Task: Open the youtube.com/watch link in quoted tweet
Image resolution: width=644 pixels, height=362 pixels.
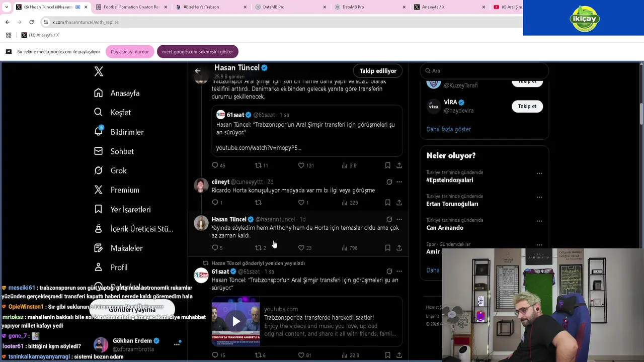Action: pos(259,148)
